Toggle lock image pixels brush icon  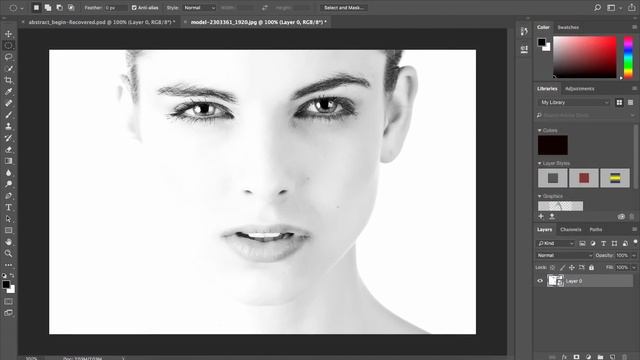click(x=562, y=268)
